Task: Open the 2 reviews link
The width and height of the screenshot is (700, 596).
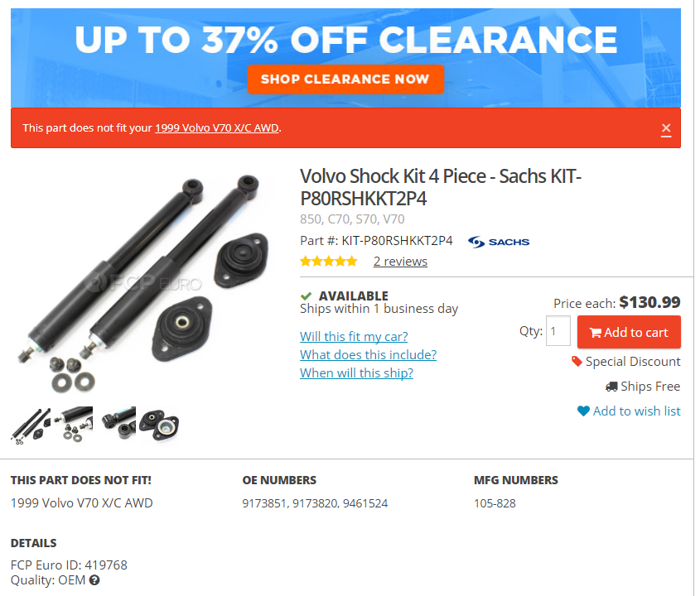Action: point(400,262)
